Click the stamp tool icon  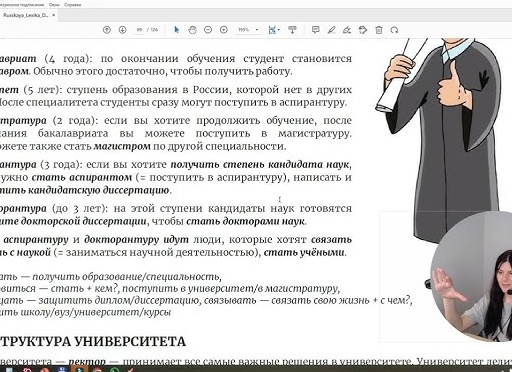click(x=363, y=30)
